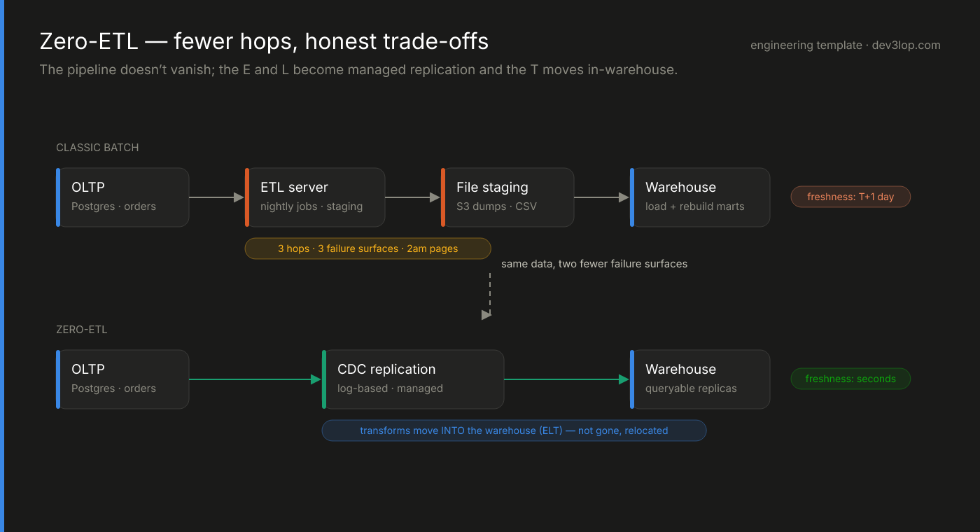The height and width of the screenshot is (532, 980).
Task: Click the dev3lop.com engineering template text
Action: point(846,45)
